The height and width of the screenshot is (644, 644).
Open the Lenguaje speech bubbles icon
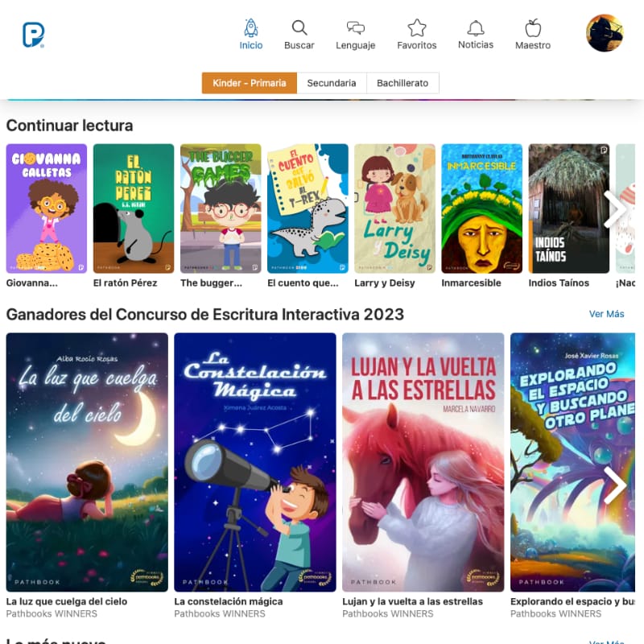tap(356, 28)
